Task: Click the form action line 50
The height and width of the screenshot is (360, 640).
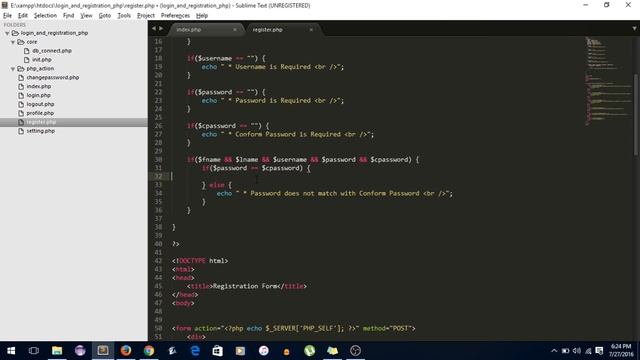Action: point(293,328)
